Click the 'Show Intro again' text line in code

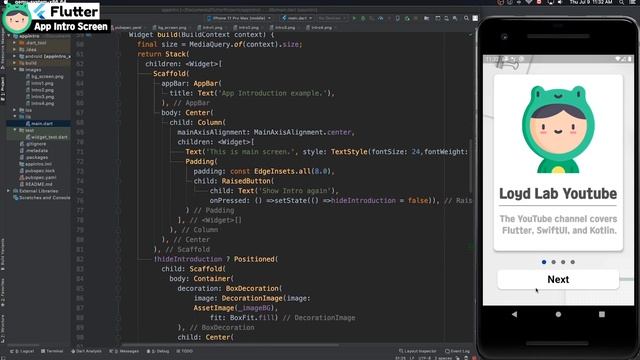[273, 191]
